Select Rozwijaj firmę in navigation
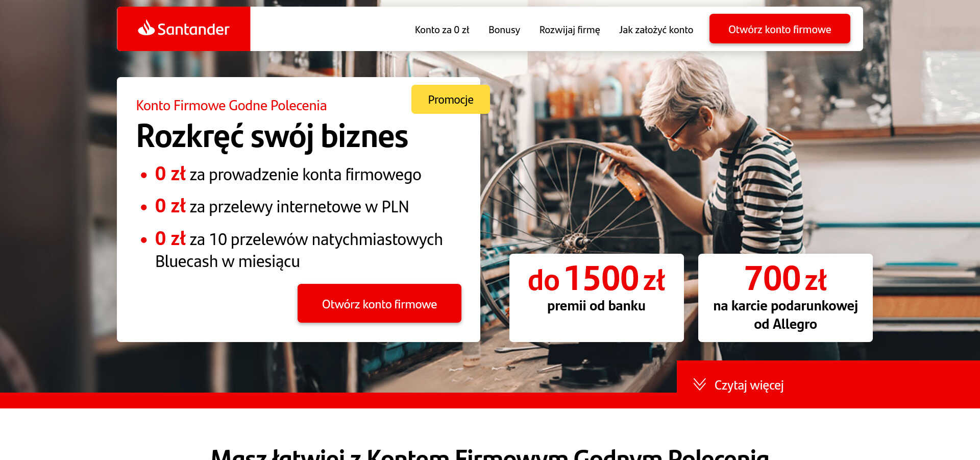The width and height of the screenshot is (980, 460). click(x=570, y=30)
